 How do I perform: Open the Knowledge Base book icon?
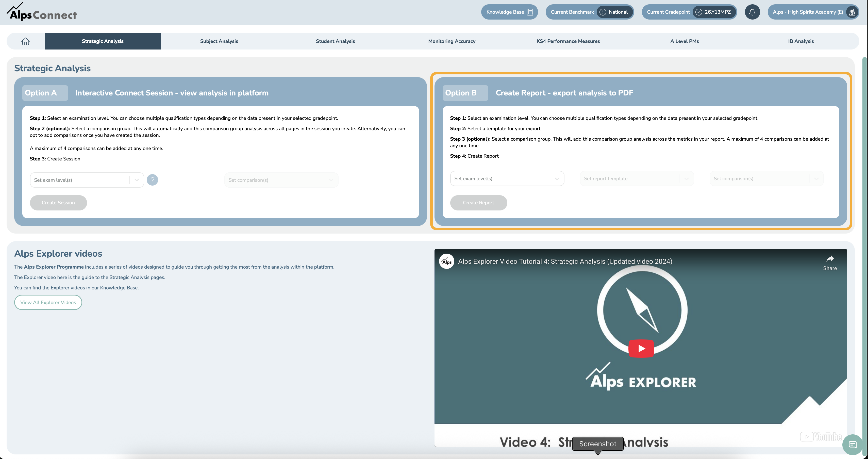(x=530, y=12)
